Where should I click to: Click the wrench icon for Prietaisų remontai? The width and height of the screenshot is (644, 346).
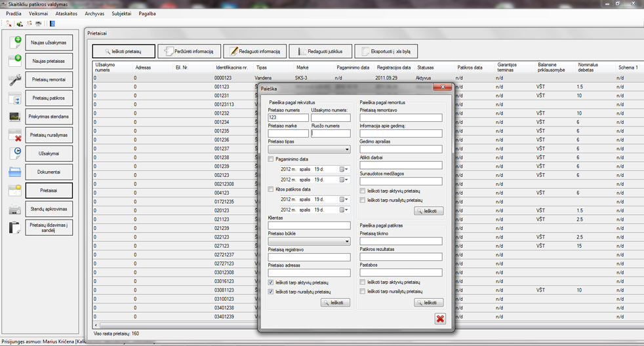coord(14,80)
